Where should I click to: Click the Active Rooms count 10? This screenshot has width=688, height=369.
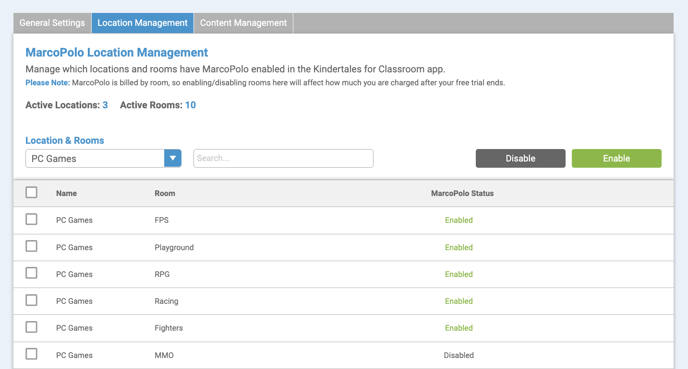tap(190, 105)
